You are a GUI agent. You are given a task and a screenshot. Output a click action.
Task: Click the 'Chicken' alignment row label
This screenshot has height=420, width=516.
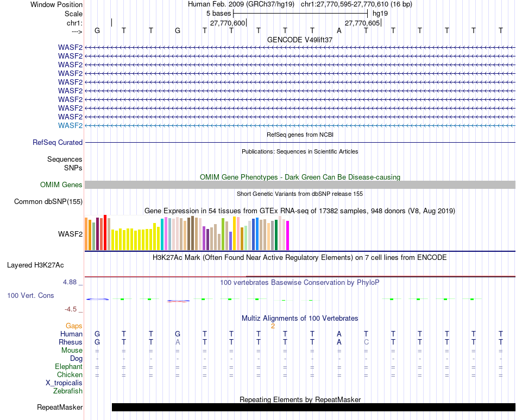[70, 374]
